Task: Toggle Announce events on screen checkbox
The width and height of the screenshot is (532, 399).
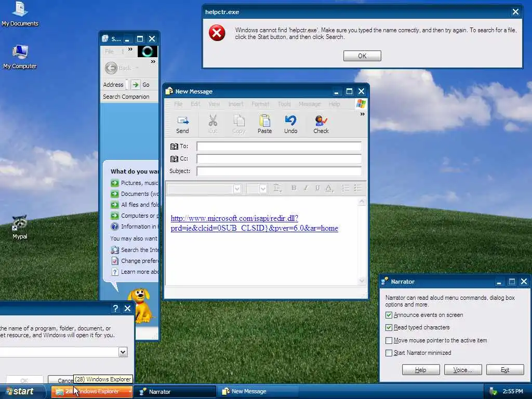Action: (x=389, y=315)
